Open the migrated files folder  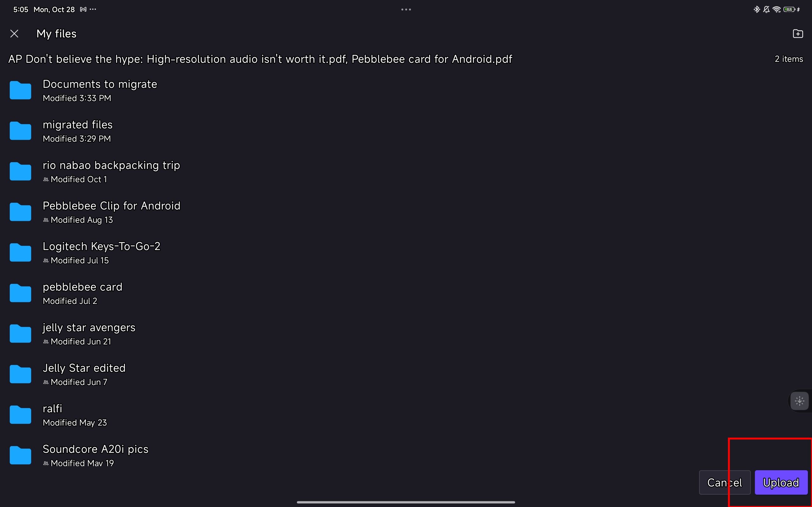(x=78, y=130)
